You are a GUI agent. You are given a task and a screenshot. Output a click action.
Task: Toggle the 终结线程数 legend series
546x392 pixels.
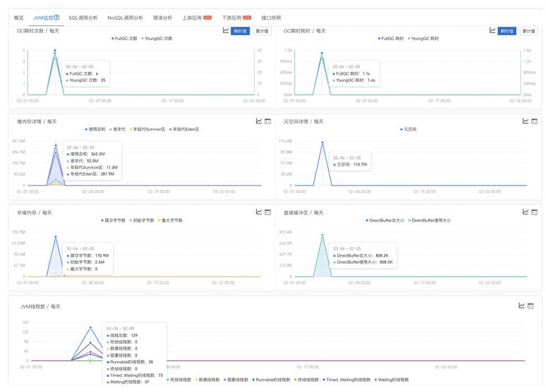point(306,380)
